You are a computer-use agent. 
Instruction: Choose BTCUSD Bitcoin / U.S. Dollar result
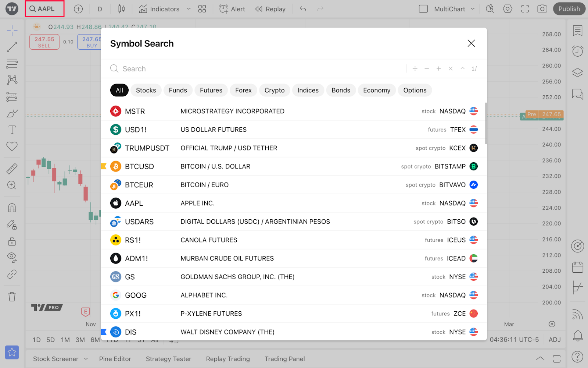(x=294, y=166)
